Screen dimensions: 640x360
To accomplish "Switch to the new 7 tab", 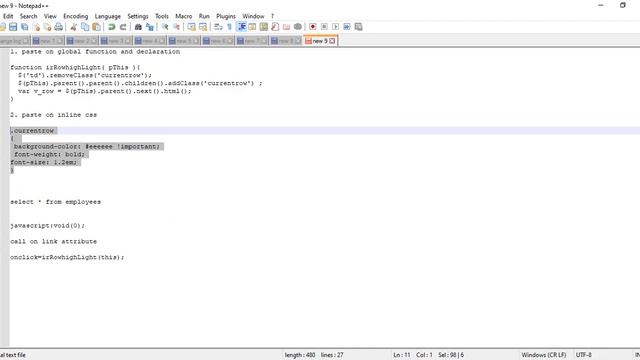I will (252, 41).
